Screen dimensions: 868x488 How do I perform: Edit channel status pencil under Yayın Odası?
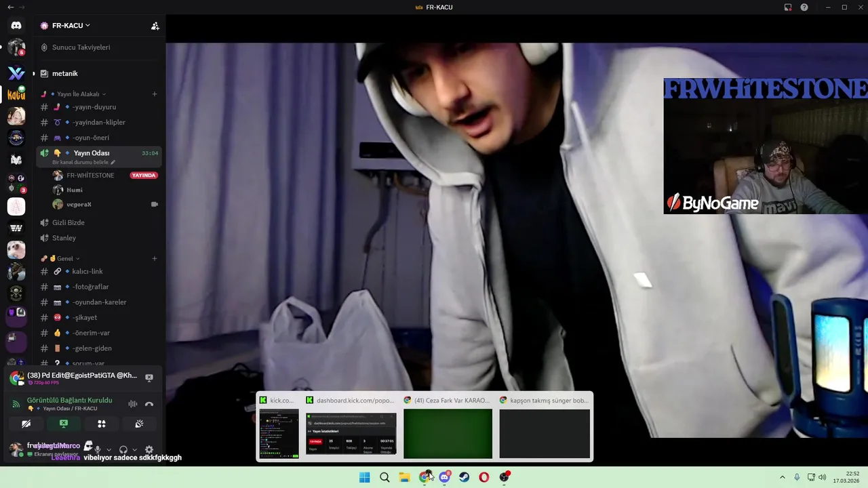[x=113, y=163]
